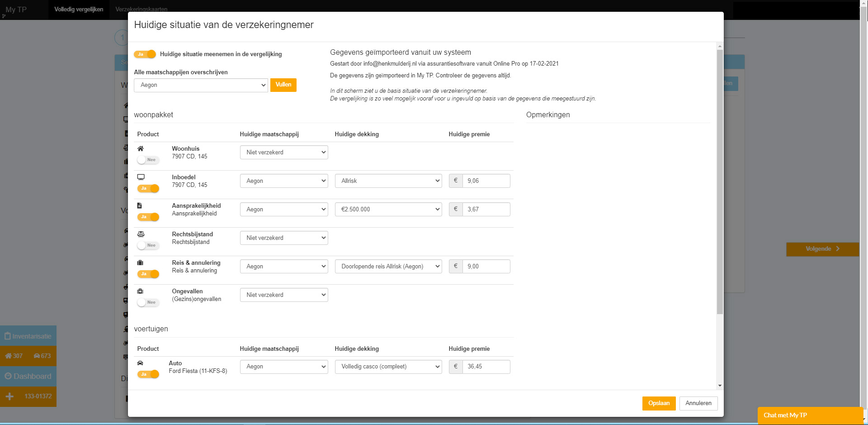Switch to Volledig vergelijken tab
Viewport: 868px width, 425px height.
click(79, 10)
